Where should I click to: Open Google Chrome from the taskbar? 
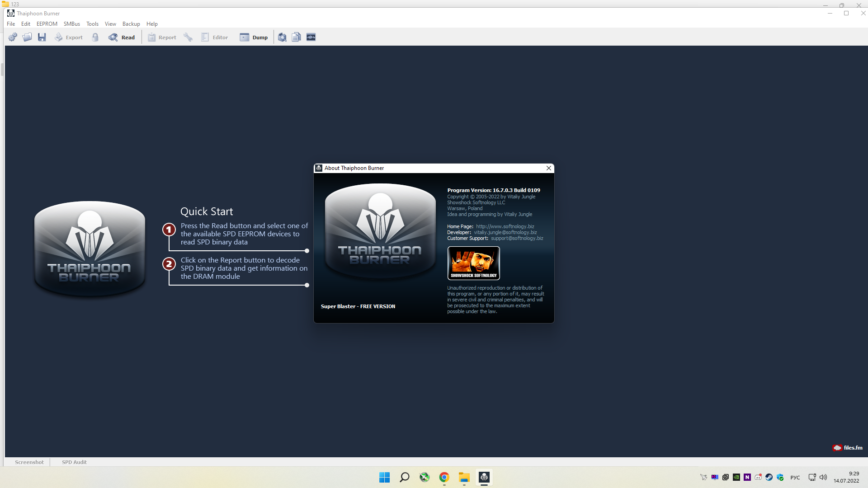(x=444, y=477)
